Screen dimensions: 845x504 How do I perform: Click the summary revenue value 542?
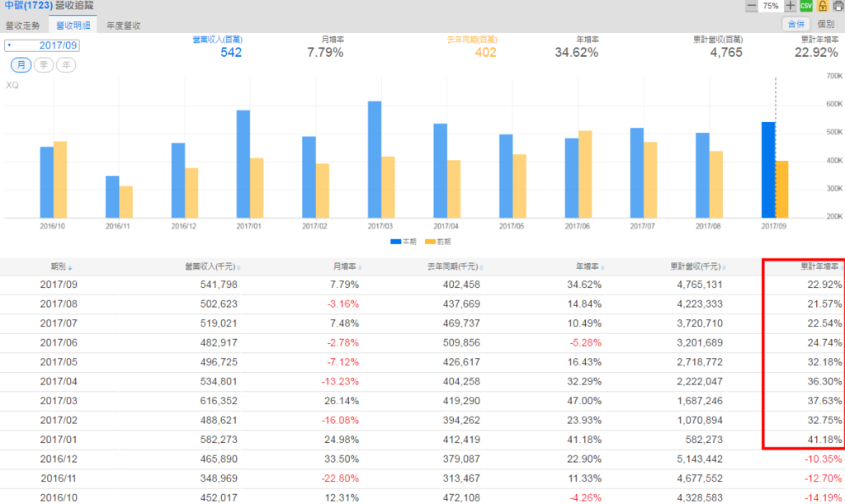pyautogui.click(x=231, y=52)
